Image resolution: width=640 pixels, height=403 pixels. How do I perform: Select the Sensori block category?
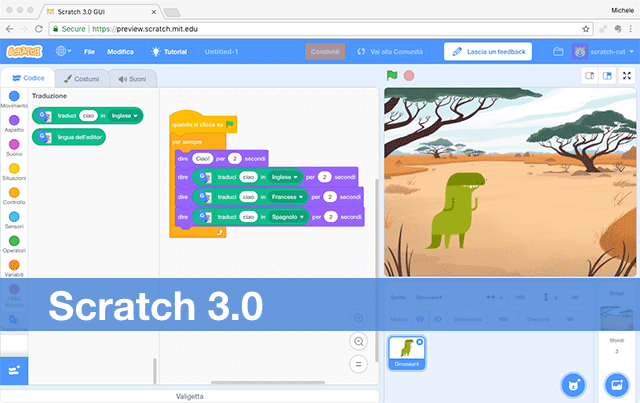point(14,220)
